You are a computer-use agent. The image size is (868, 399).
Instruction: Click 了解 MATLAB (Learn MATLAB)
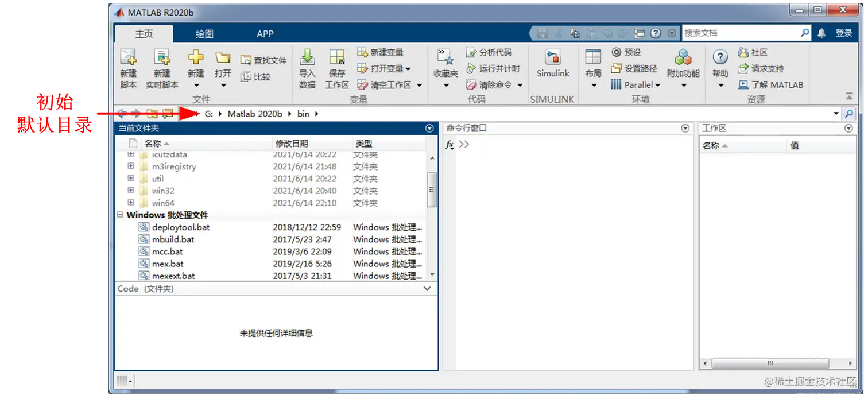770,84
